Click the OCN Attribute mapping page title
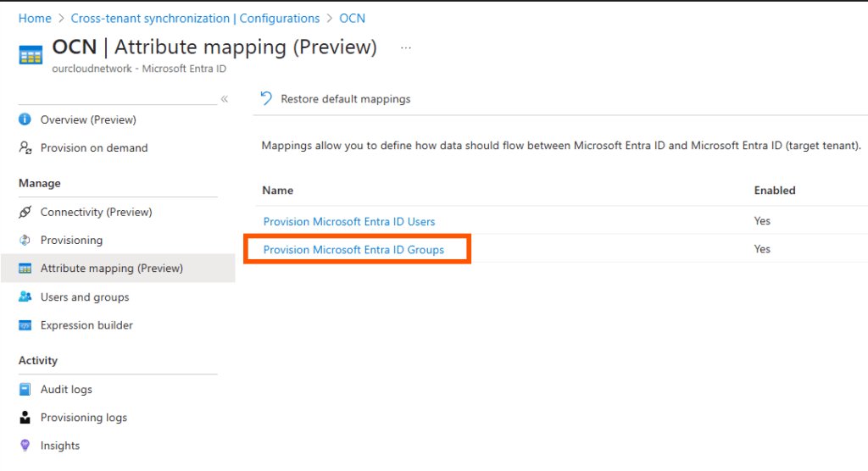The height and width of the screenshot is (471, 868). [x=214, y=47]
